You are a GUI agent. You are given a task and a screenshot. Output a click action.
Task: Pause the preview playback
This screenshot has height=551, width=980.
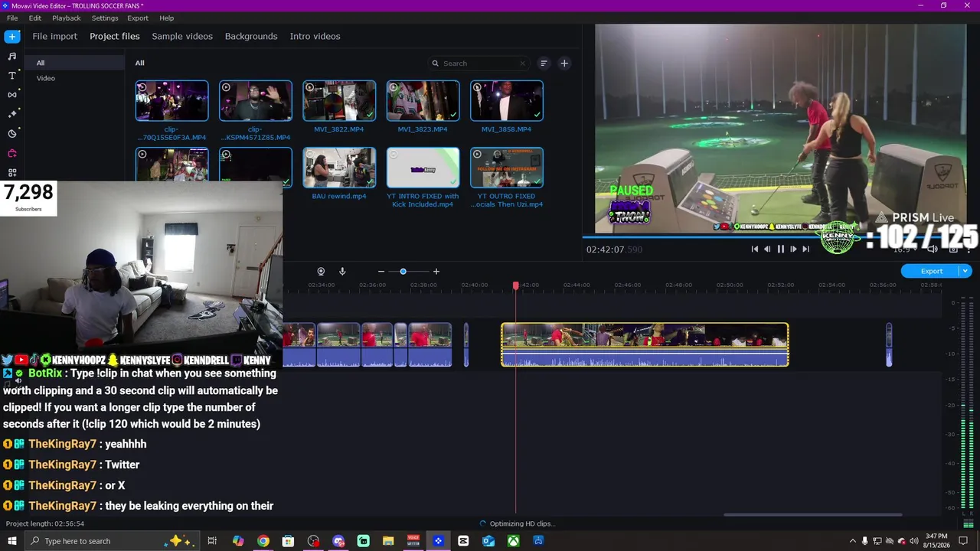click(x=780, y=249)
